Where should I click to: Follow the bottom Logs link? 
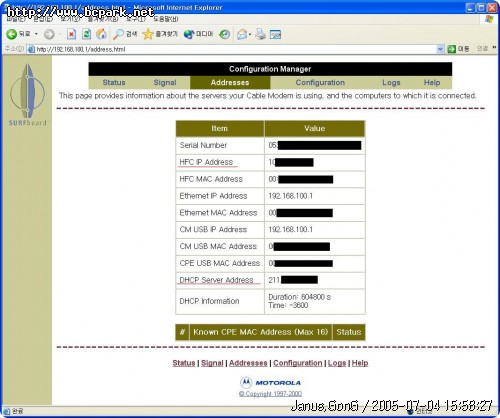[x=337, y=363]
